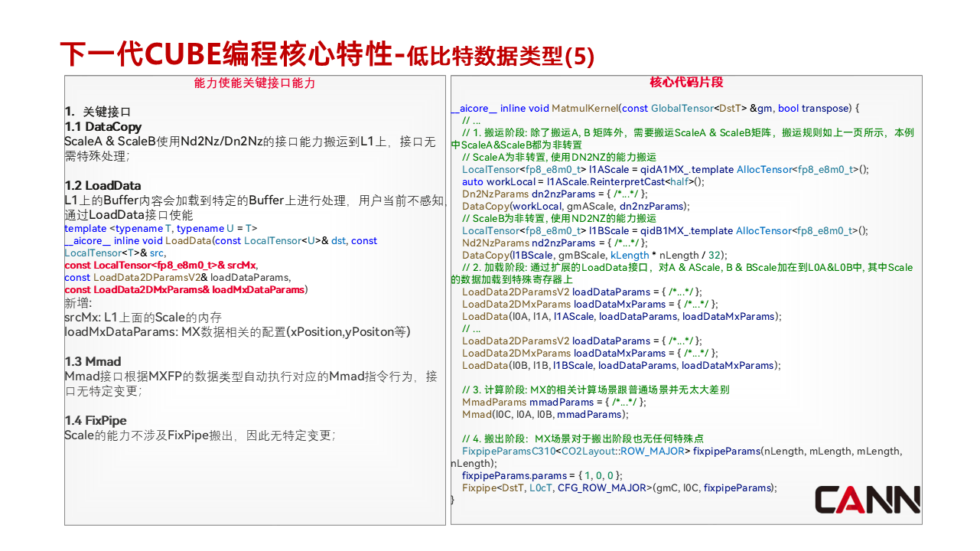980x551 pixels.
Task: Click the "// ScaleB为非转置, 使用ND2NZ的能力搬运" comment
Action: pos(559,218)
